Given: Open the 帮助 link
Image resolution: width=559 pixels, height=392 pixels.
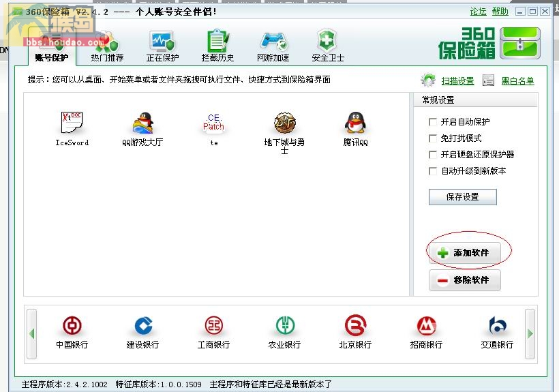Looking at the screenshot, I should [x=500, y=12].
